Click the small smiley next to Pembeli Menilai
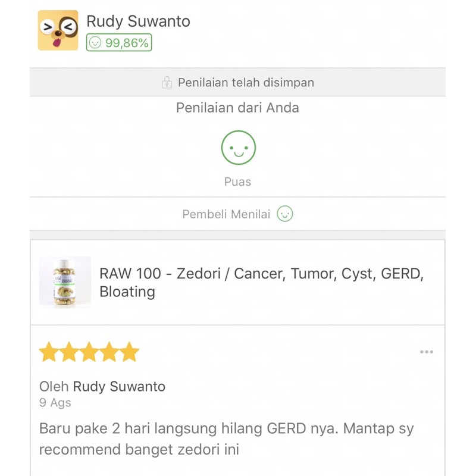This screenshot has width=476, height=476. click(286, 214)
